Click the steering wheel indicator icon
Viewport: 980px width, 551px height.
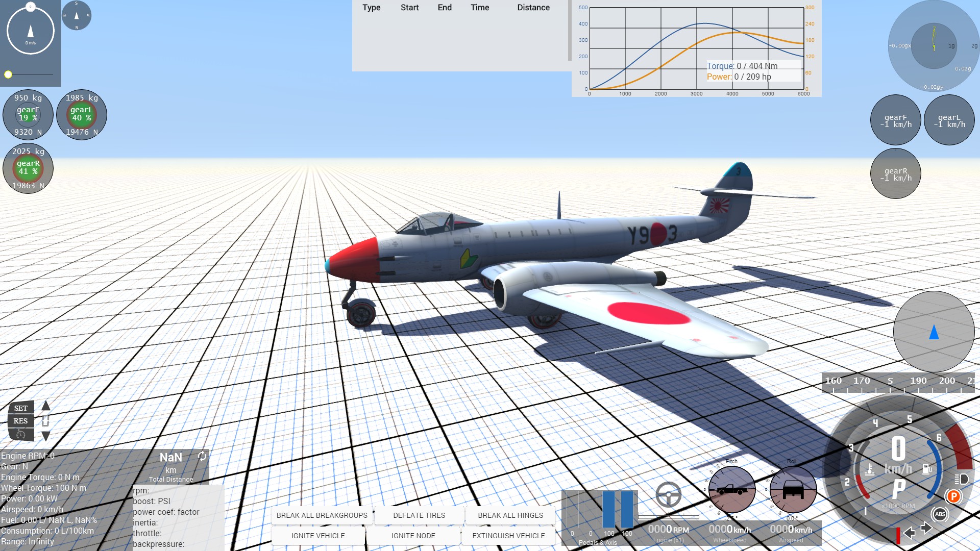668,494
